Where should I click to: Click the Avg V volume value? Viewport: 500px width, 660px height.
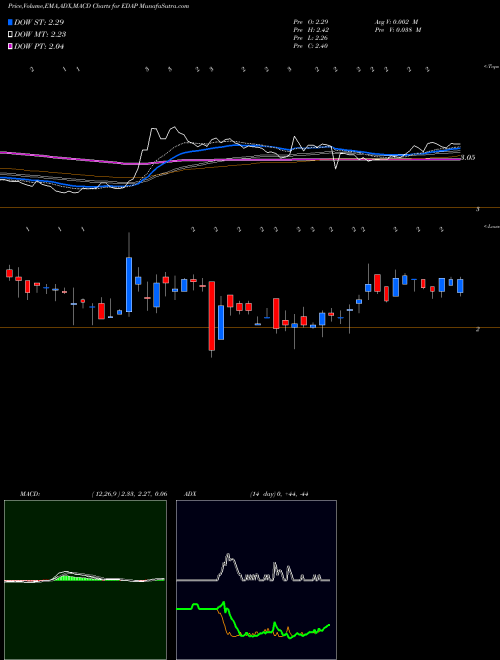point(395,21)
